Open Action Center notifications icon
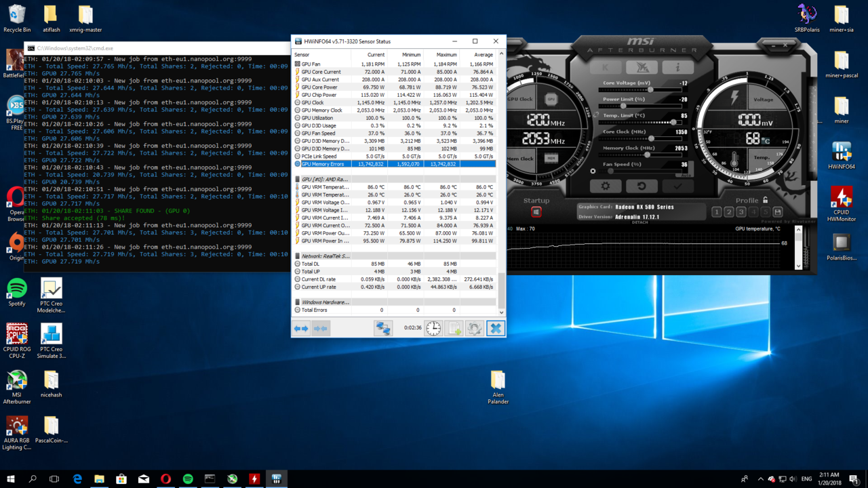 [x=854, y=479]
